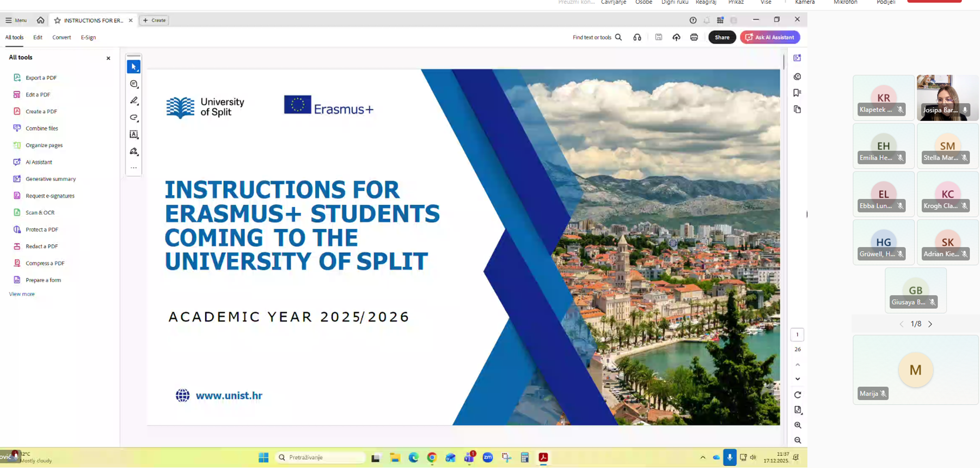980x468 pixels.
Task: Open the E-Sign tab
Action: pos(88,38)
